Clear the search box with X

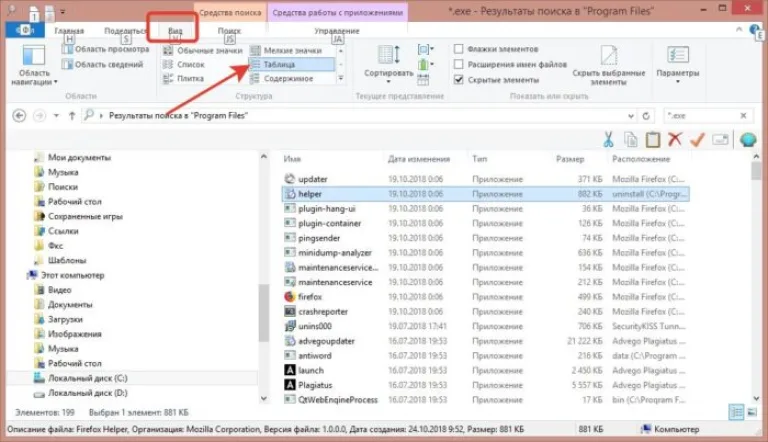click(743, 116)
